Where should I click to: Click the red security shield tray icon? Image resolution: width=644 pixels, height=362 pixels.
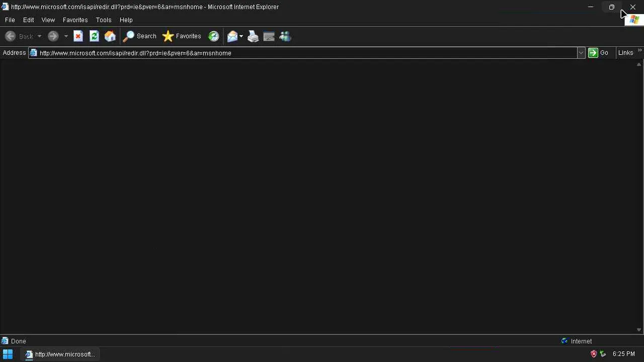[x=594, y=354]
